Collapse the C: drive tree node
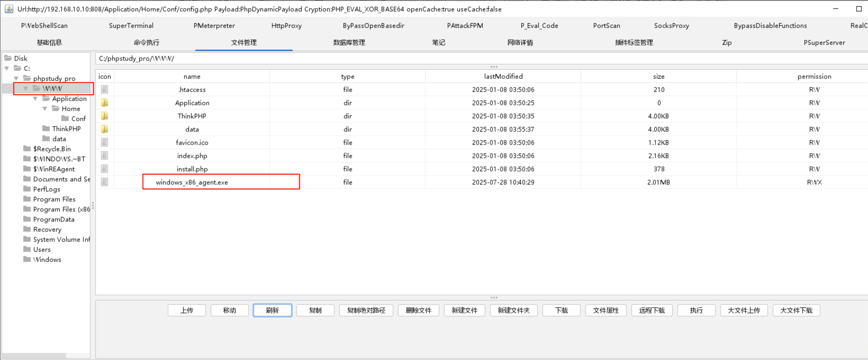The image size is (868, 360). pyautogui.click(x=7, y=68)
